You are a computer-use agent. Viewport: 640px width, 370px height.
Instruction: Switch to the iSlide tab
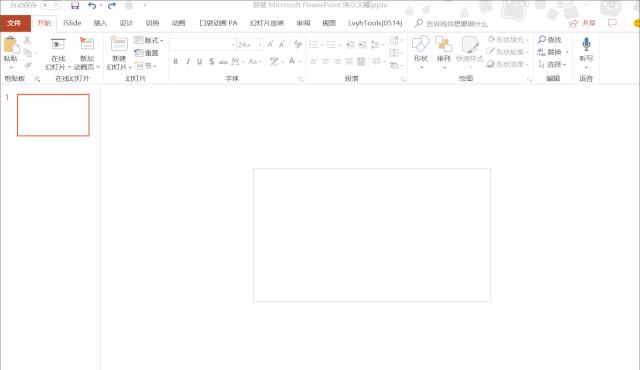tap(72, 23)
